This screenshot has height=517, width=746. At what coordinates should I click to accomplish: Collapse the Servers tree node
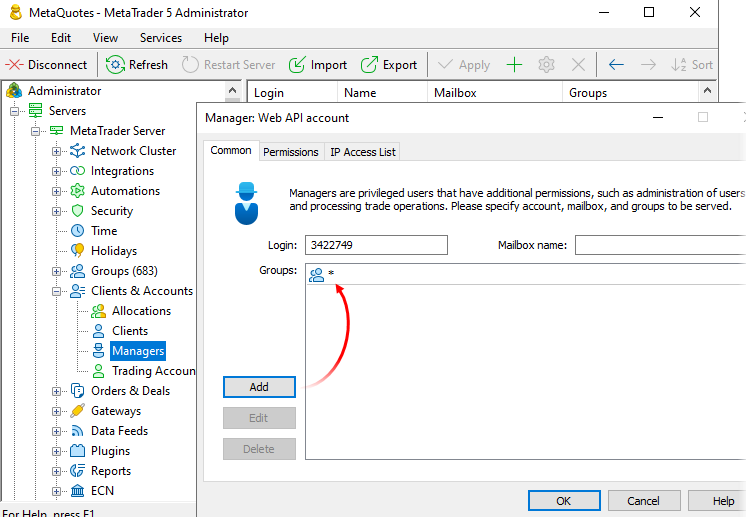point(15,111)
